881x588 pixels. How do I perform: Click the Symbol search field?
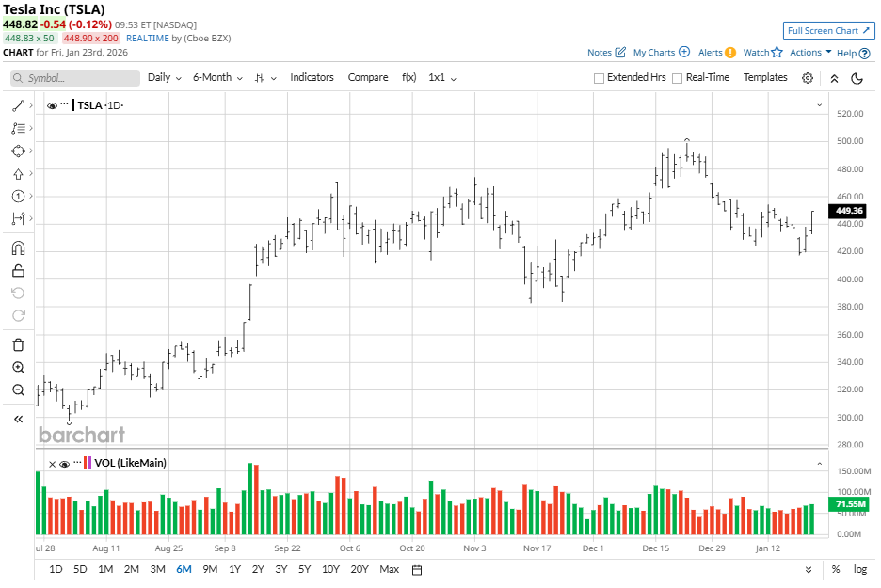pos(75,78)
